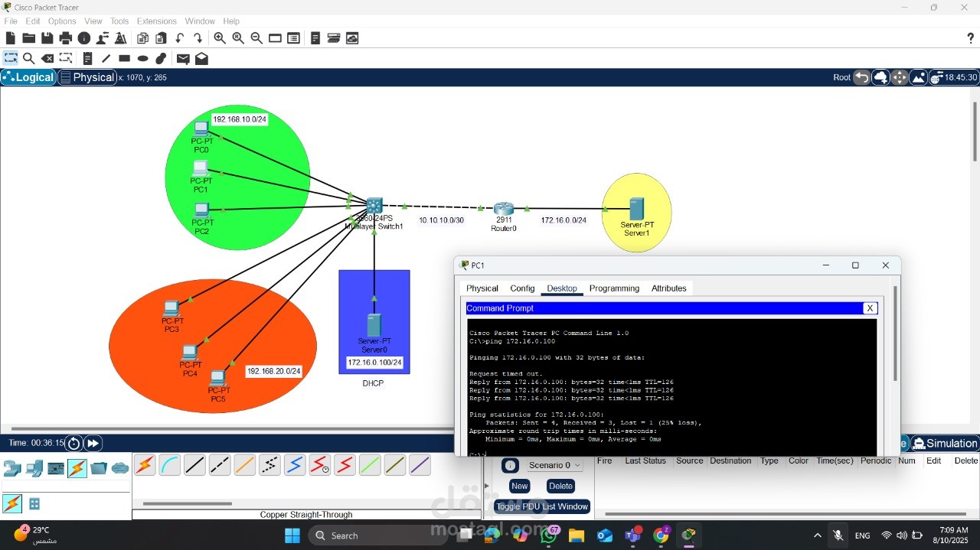This screenshot has width=980, height=550.
Task: Select the Automatic connection lightning cable
Action: click(145, 464)
